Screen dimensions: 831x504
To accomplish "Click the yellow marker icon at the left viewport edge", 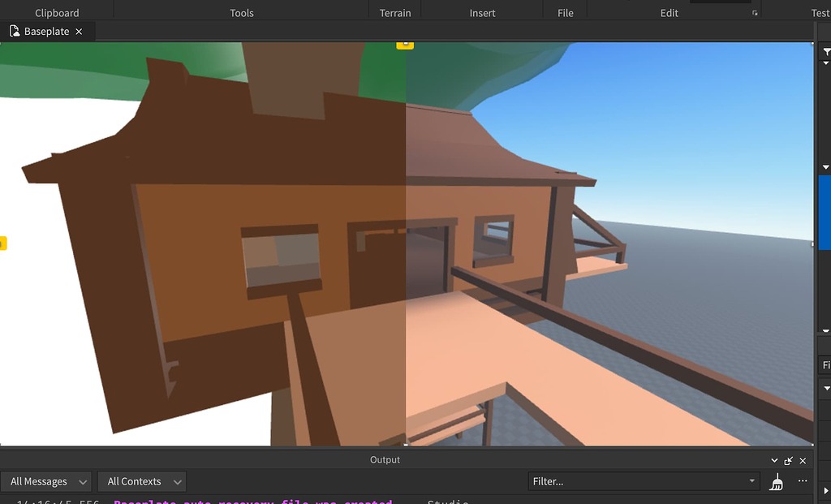I will point(2,243).
